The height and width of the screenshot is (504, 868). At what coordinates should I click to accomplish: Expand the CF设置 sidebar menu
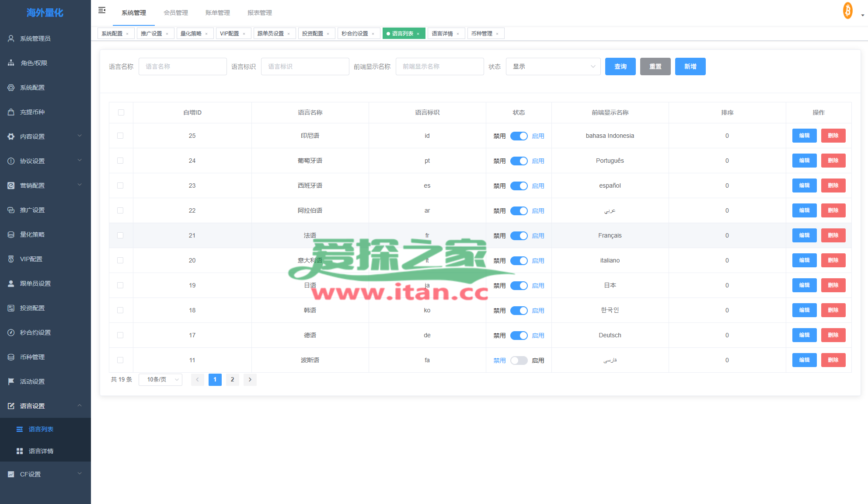tap(45, 474)
